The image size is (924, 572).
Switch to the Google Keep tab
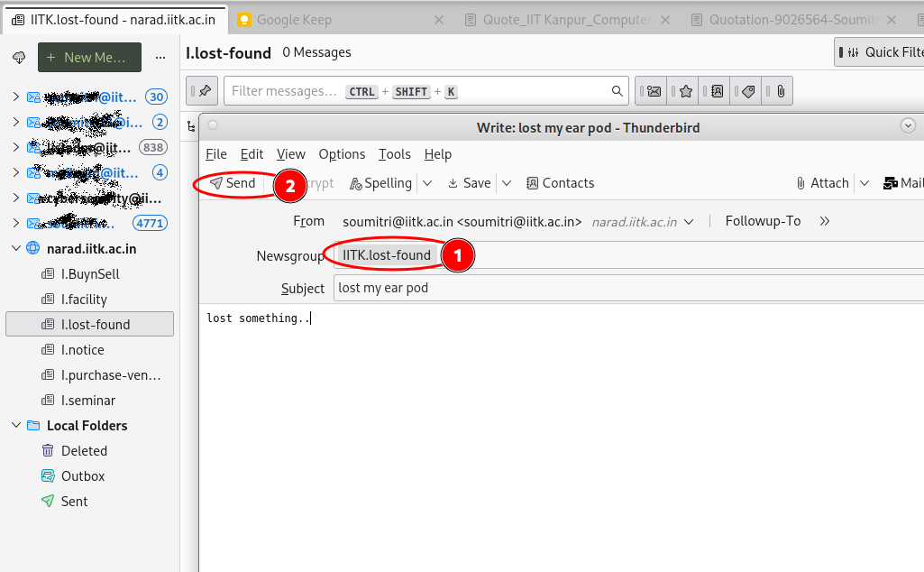(x=294, y=19)
